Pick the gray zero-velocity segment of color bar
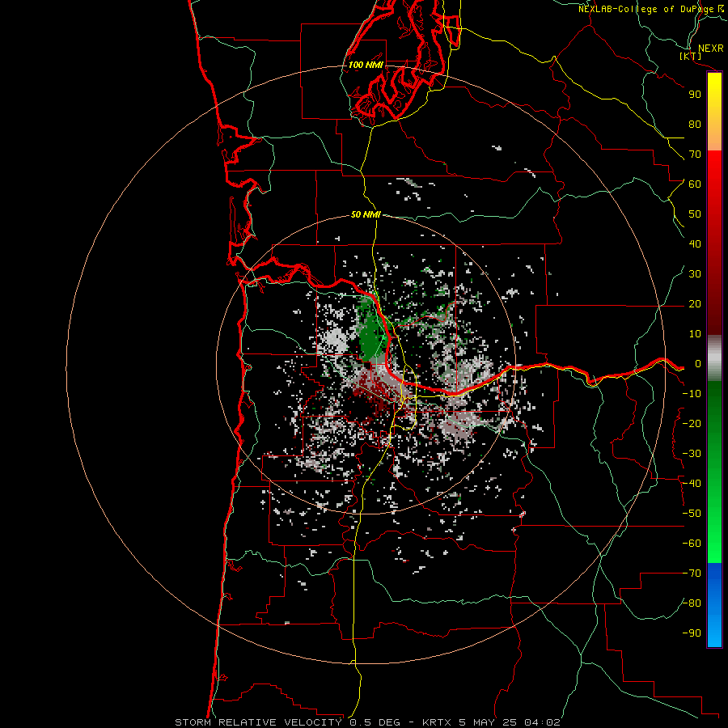Image resolution: width=728 pixels, height=728 pixels. point(714,358)
